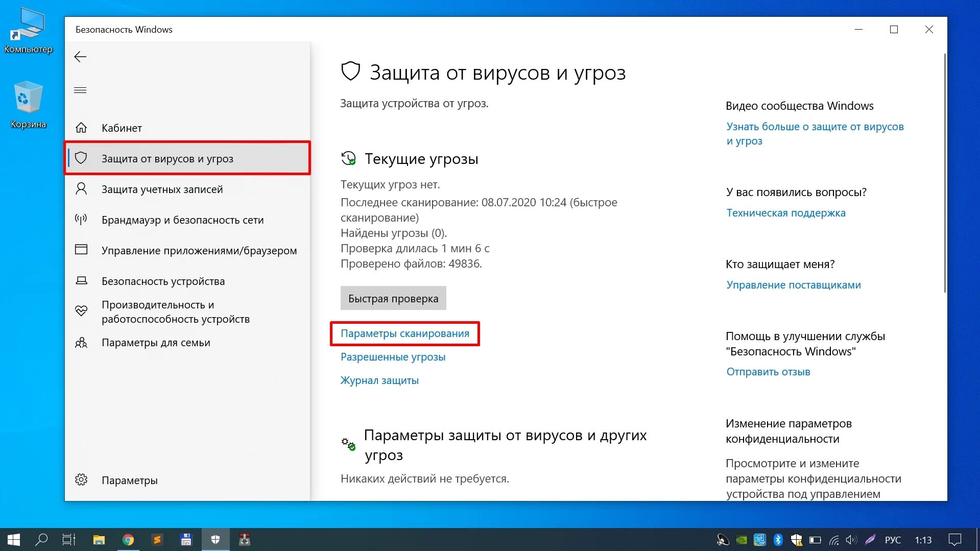Click the window icon for app control

point(81,250)
